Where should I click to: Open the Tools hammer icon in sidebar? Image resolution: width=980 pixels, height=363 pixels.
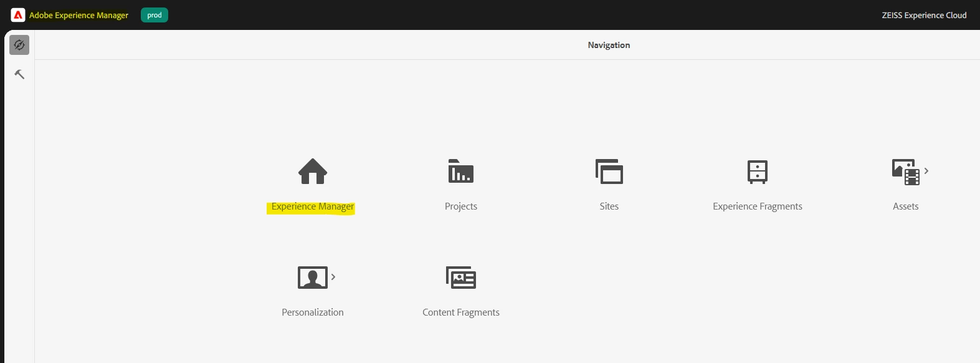click(x=19, y=74)
